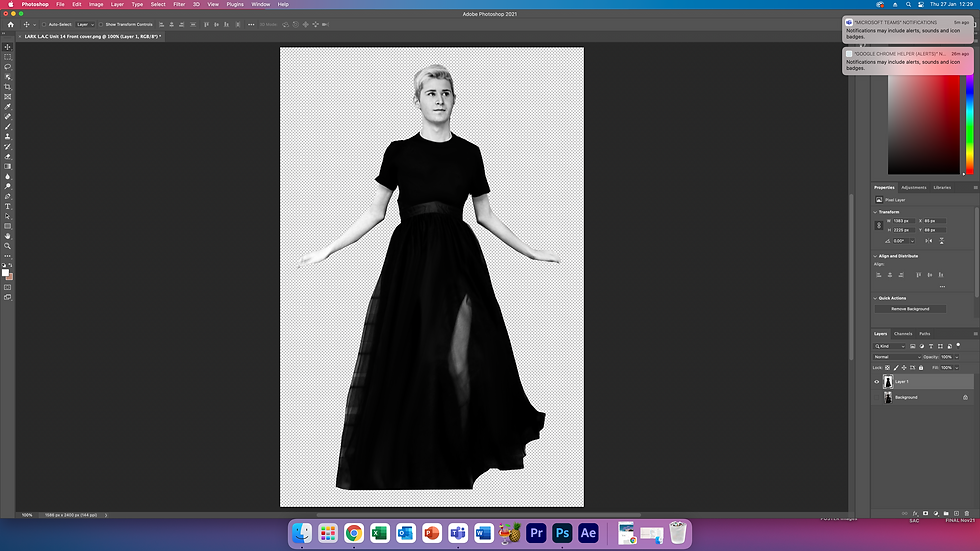Click the Remove Background button
This screenshot has height=551, width=980.
click(x=910, y=309)
